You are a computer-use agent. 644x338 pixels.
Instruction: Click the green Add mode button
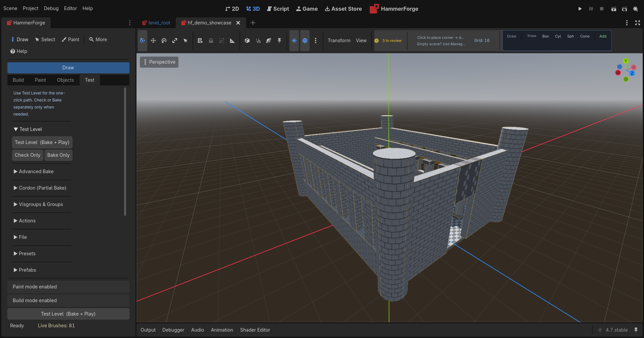click(603, 36)
